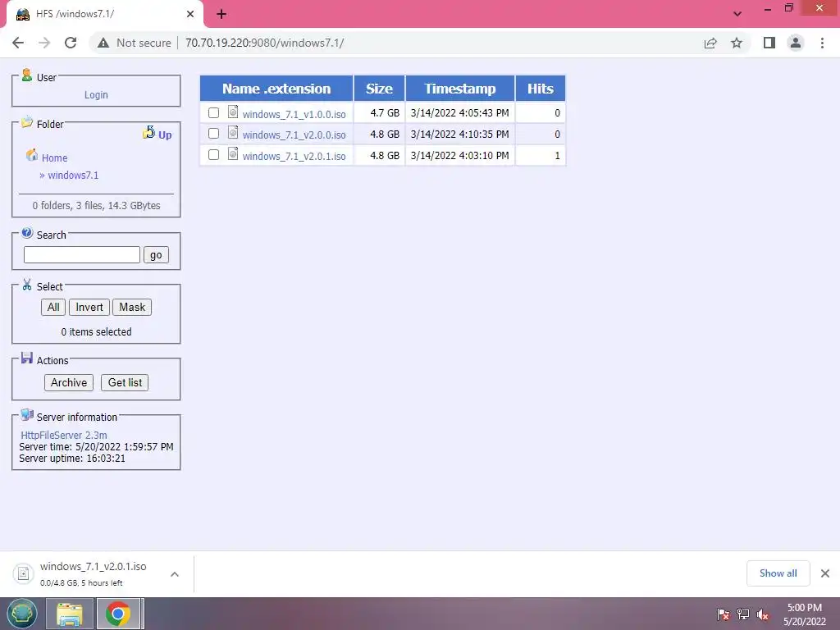Reload the HFS page
This screenshot has width=840, height=630.
coord(71,43)
